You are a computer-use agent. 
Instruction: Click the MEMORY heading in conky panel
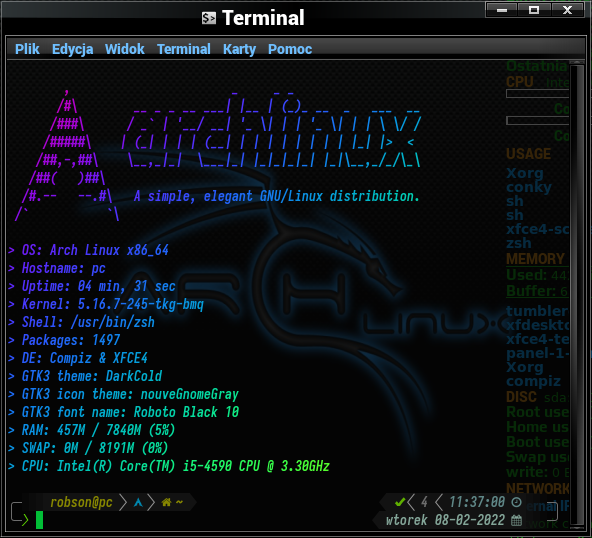[x=535, y=259]
